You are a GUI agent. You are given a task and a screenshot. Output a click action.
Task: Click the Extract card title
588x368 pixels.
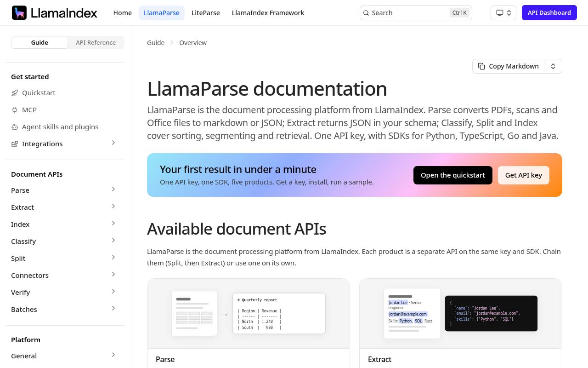click(x=379, y=359)
